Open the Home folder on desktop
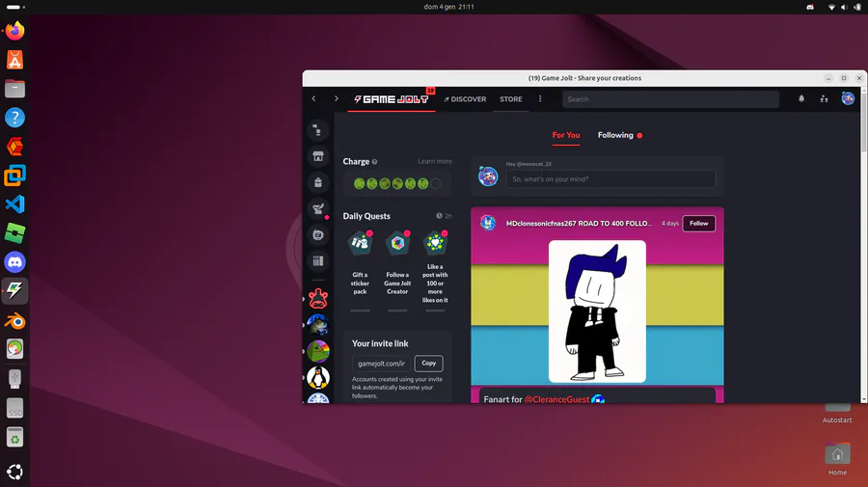The image size is (868, 487). 837,459
